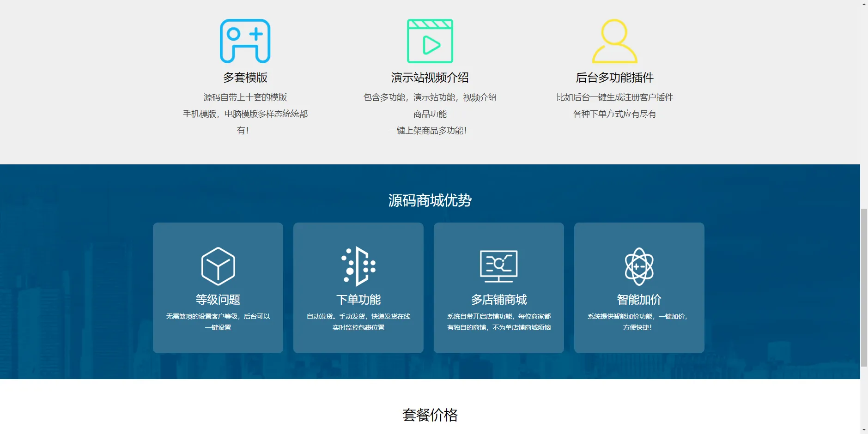Click the text 一键上架商品多功能!
The height and width of the screenshot is (434, 868).
(x=428, y=130)
